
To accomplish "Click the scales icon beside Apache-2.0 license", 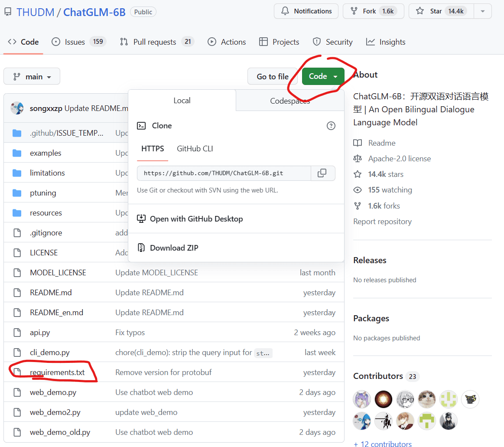I will point(358,158).
